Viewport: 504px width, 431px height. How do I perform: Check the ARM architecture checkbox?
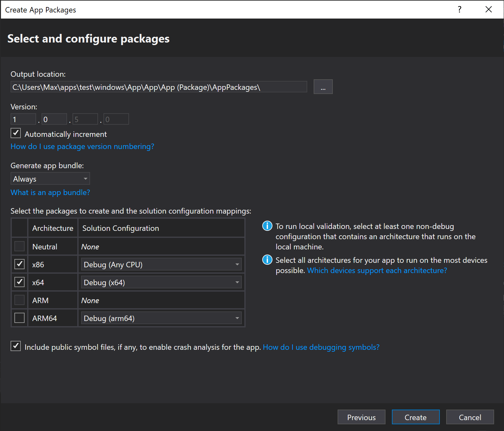(x=19, y=300)
